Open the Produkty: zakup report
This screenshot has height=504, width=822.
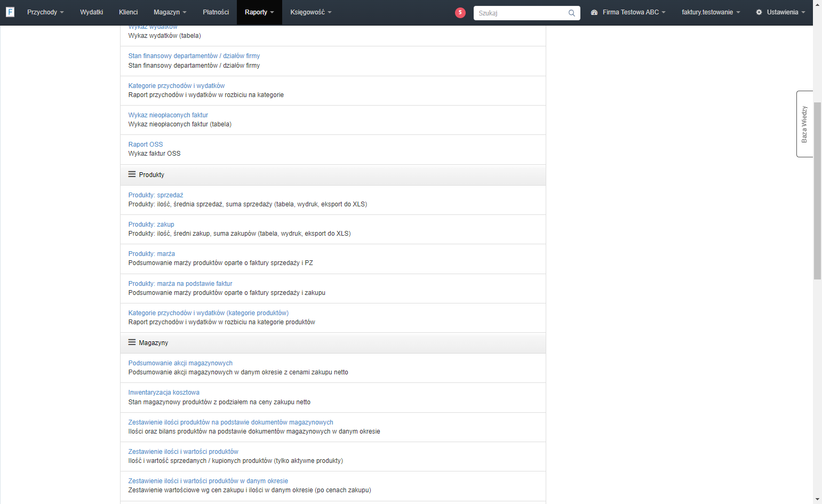(151, 225)
